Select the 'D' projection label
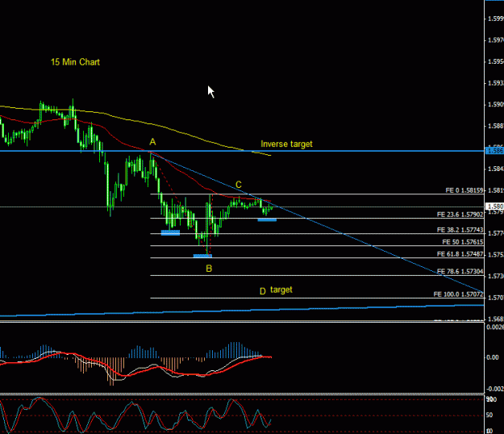This screenshot has width=504, height=434. coord(263,291)
